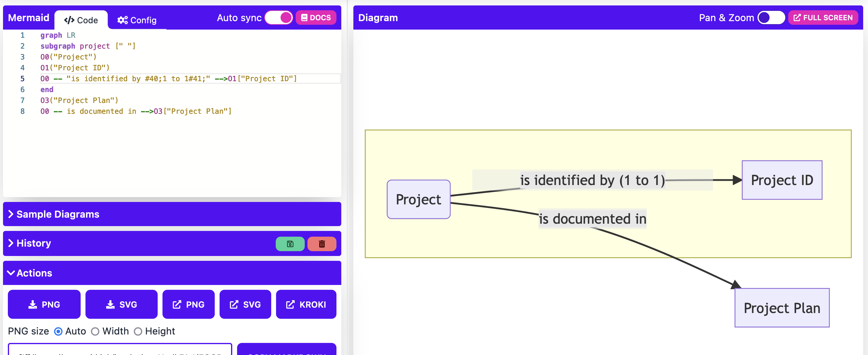Download the diagram as SVG
868x355 pixels.
click(x=121, y=304)
